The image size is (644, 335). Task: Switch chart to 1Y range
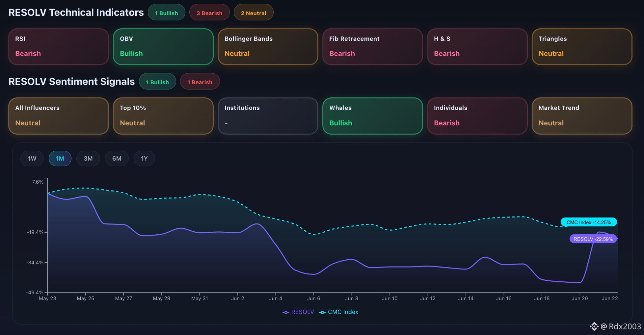click(144, 159)
